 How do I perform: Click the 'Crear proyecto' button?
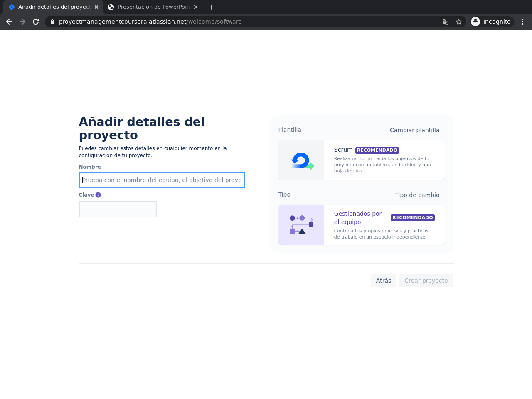point(426,281)
